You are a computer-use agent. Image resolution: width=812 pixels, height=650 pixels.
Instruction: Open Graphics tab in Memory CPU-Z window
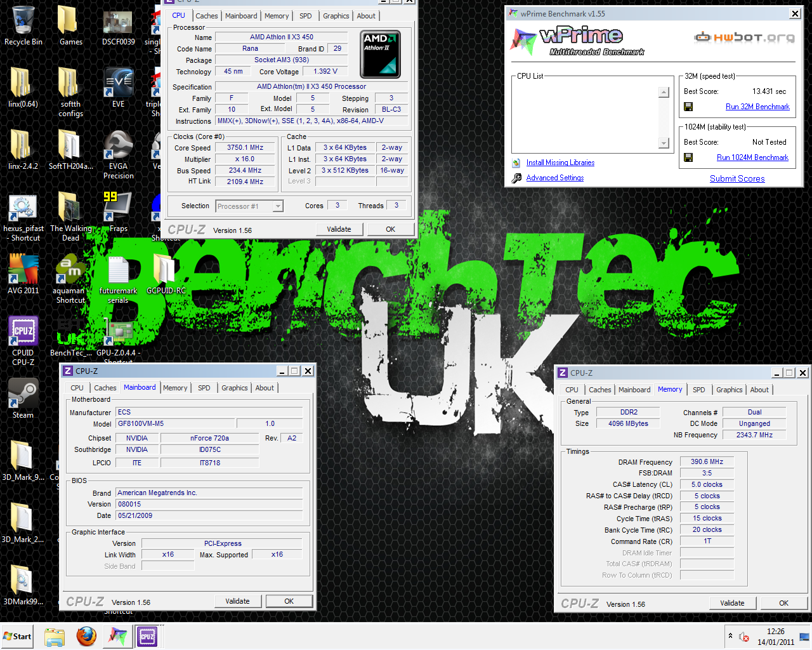pos(729,390)
